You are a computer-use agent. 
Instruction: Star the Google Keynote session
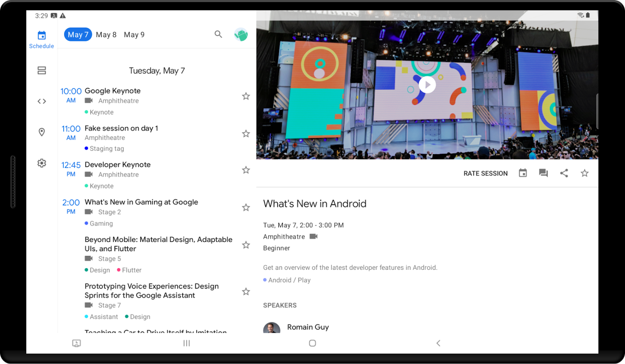[x=246, y=96]
